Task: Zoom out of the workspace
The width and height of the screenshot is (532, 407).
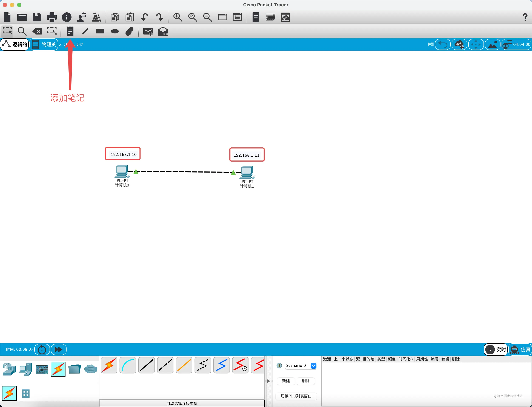Action: point(207,17)
